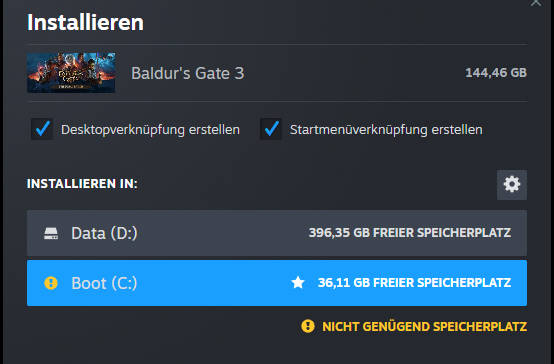The height and width of the screenshot is (364, 554).
Task: Click the Baldur's Gate 3 game title
Action: tap(188, 74)
